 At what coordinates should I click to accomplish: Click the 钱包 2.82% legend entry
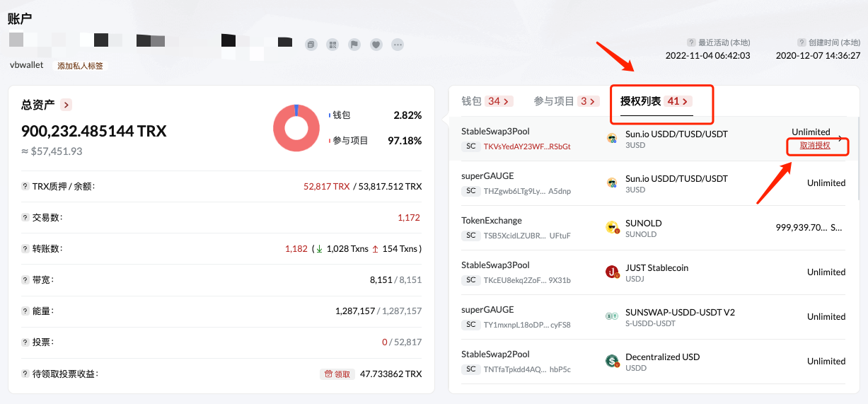point(375,115)
